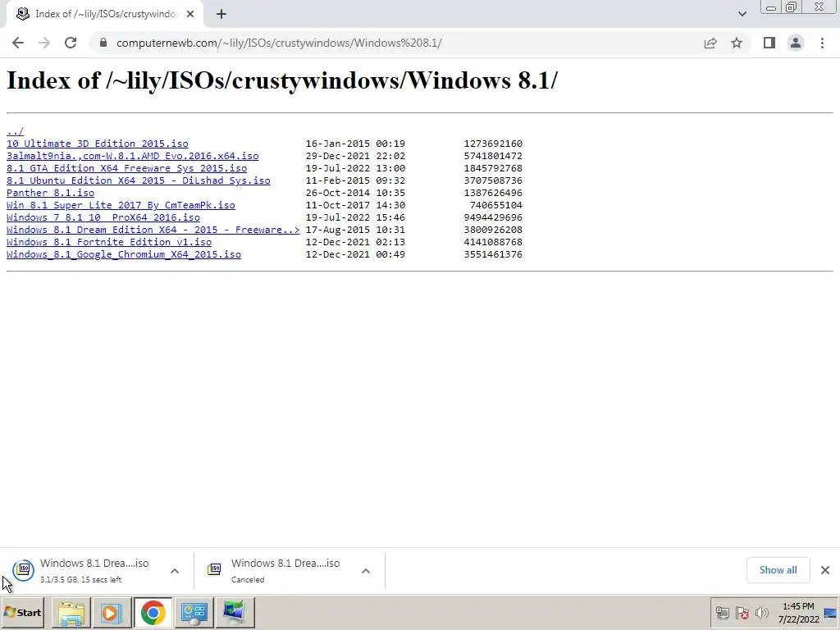840x630 pixels.
Task: Click the forward navigation arrow
Action: coord(44,43)
